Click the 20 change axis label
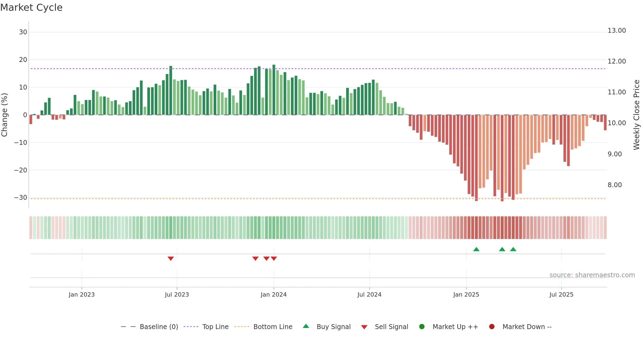This screenshot has height=362, width=644. click(x=23, y=60)
